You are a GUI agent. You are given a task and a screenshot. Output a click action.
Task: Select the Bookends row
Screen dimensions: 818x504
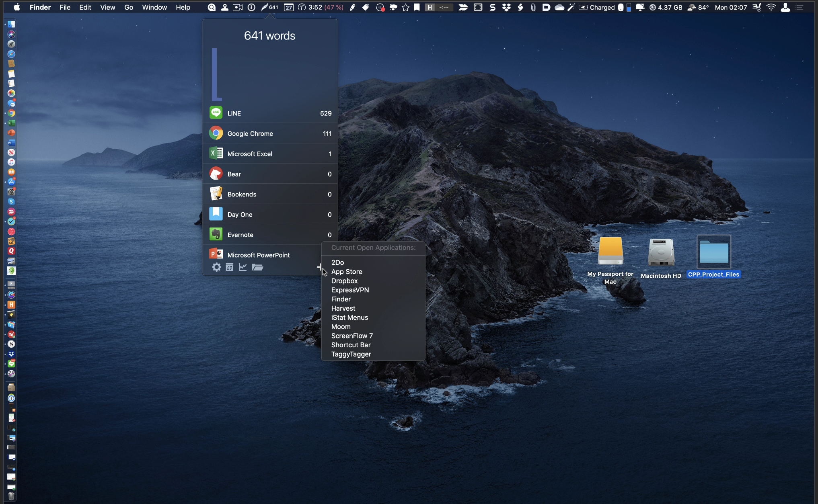tap(270, 194)
